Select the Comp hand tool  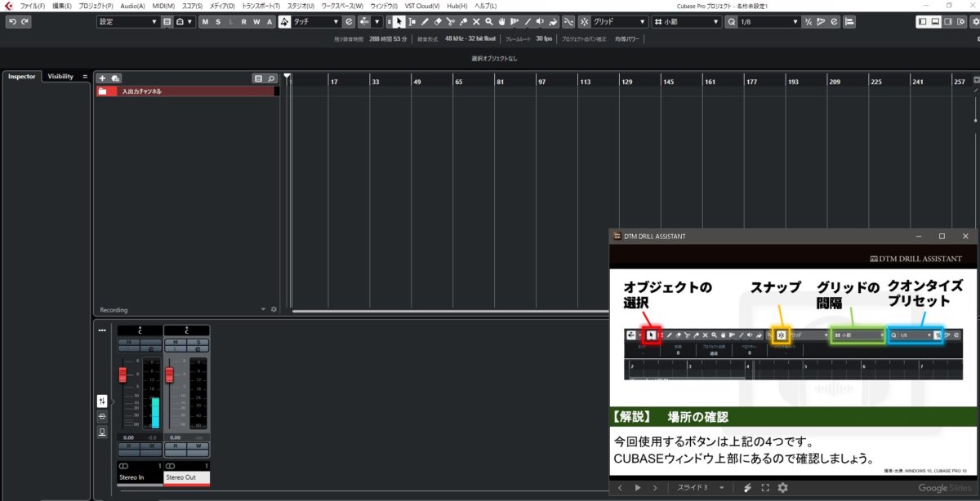502,22
